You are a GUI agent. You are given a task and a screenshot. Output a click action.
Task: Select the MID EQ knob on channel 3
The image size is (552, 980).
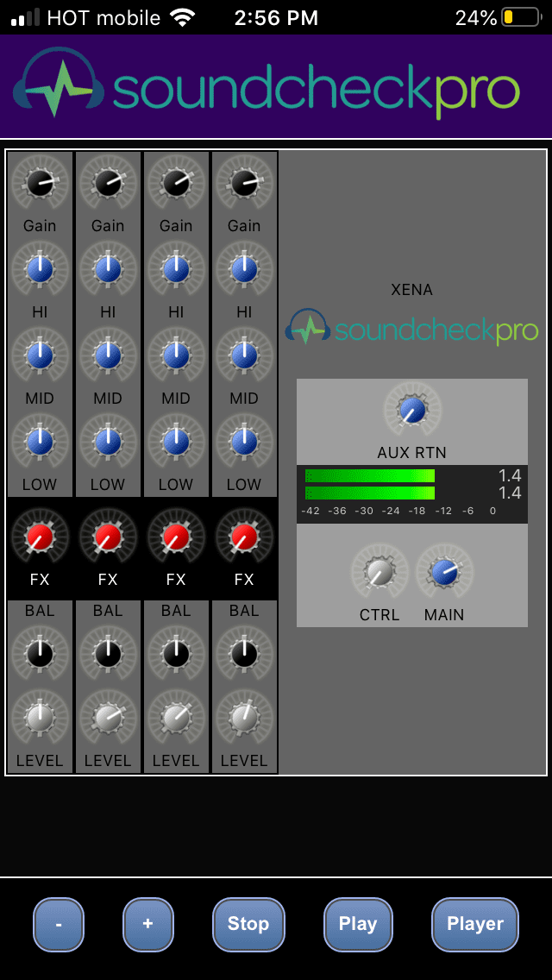(x=176, y=355)
